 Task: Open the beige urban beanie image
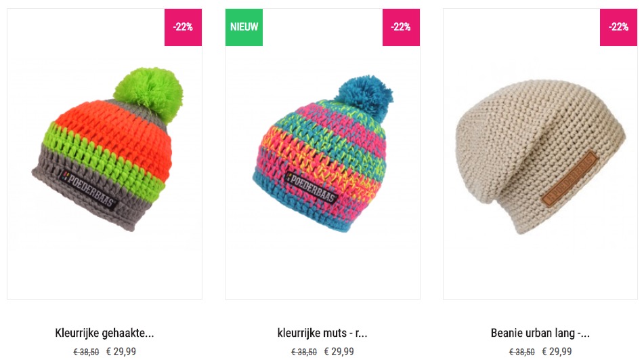click(x=540, y=157)
